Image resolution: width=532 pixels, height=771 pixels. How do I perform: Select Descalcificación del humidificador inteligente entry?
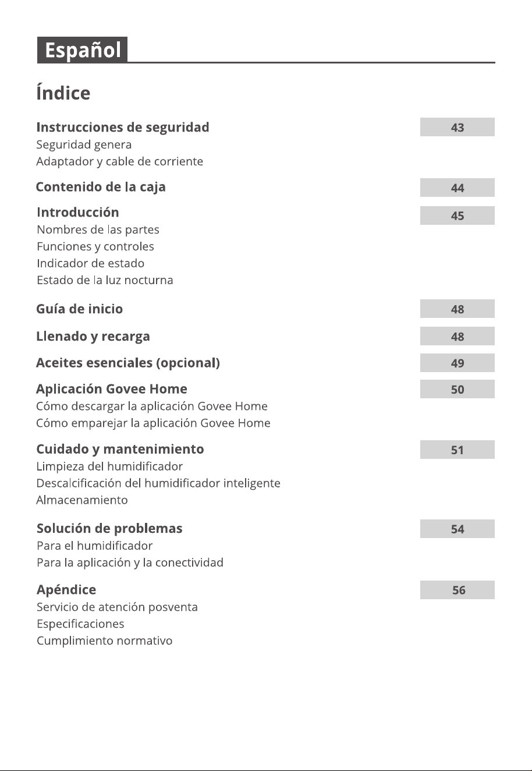pos(158,483)
